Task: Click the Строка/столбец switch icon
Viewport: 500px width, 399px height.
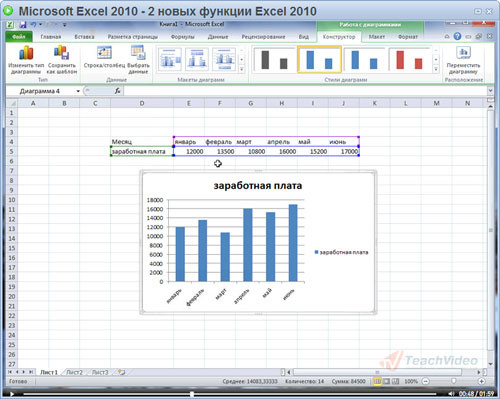Action: pos(104,53)
